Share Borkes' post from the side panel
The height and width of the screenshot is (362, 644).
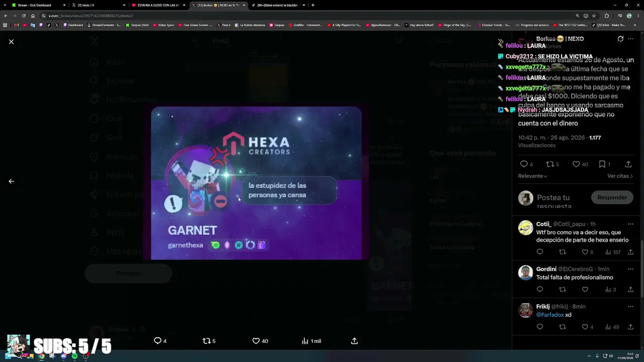(x=628, y=164)
